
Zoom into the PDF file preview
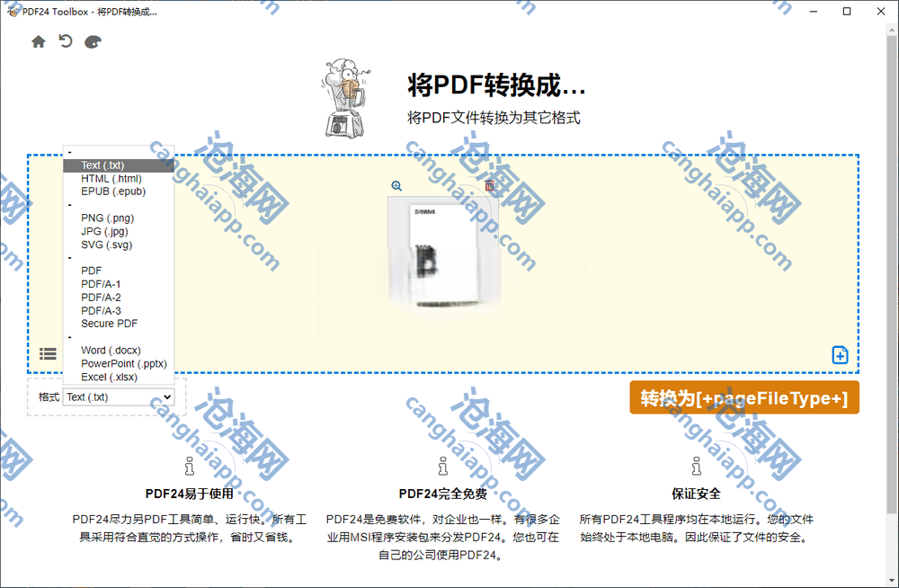click(396, 186)
